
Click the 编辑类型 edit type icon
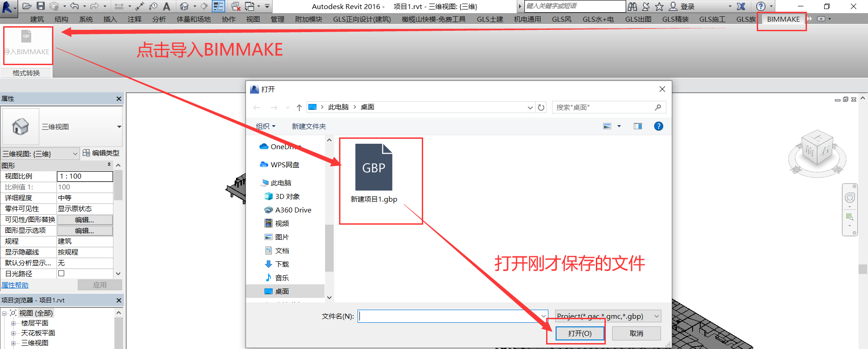(86, 153)
